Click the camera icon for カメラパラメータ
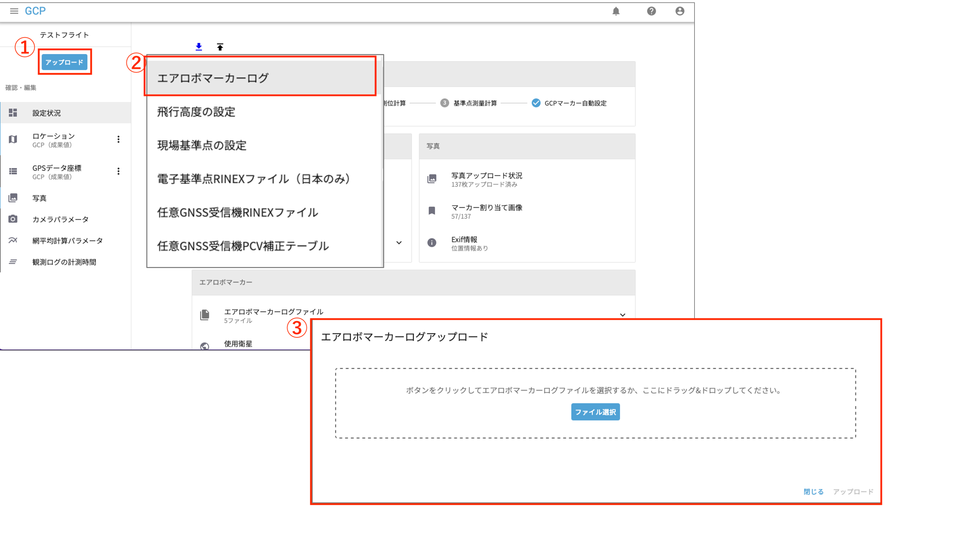The height and width of the screenshot is (551, 980). [13, 219]
